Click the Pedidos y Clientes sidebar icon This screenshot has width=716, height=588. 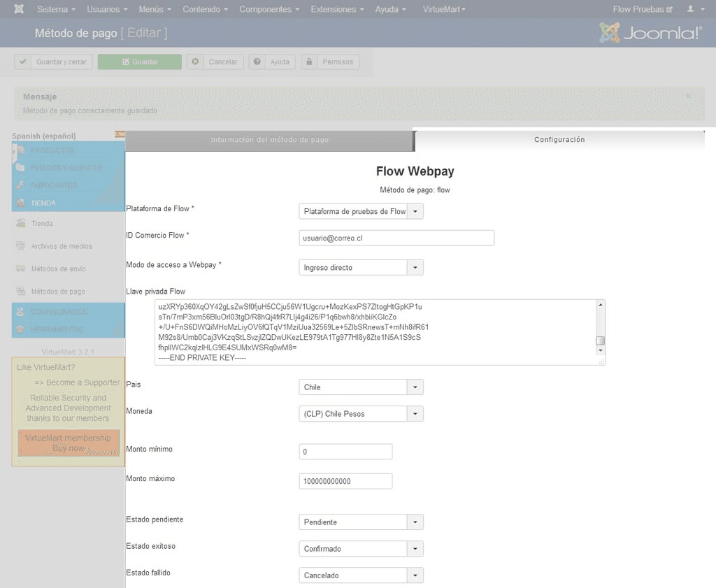(20, 168)
